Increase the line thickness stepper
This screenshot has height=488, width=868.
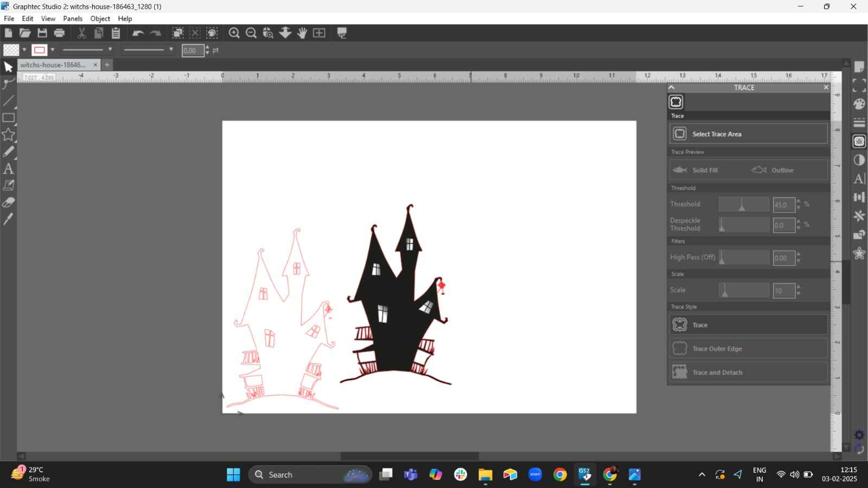click(x=207, y=47)
